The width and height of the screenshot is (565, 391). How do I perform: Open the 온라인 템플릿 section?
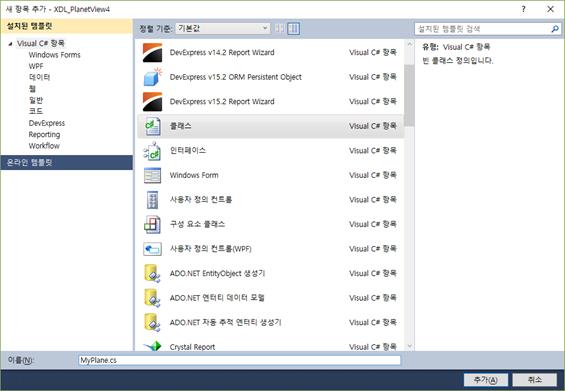[x=67, y=163]
